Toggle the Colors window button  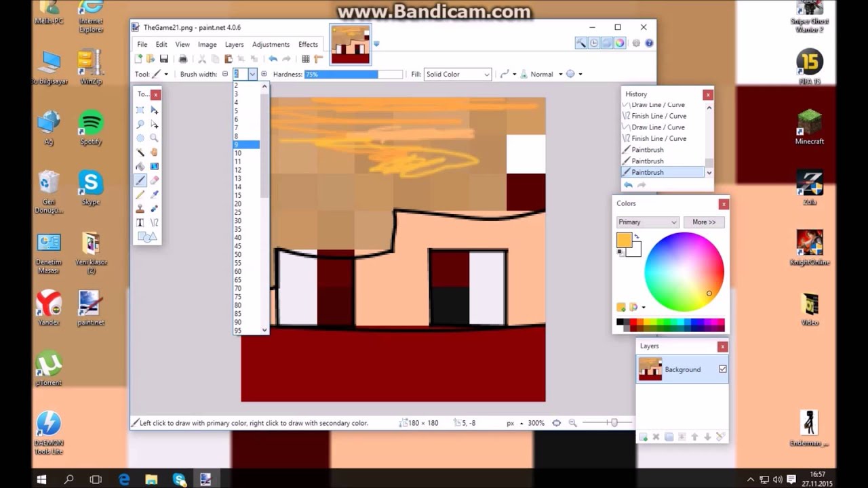pyautogui.click(x=620, y=43)
